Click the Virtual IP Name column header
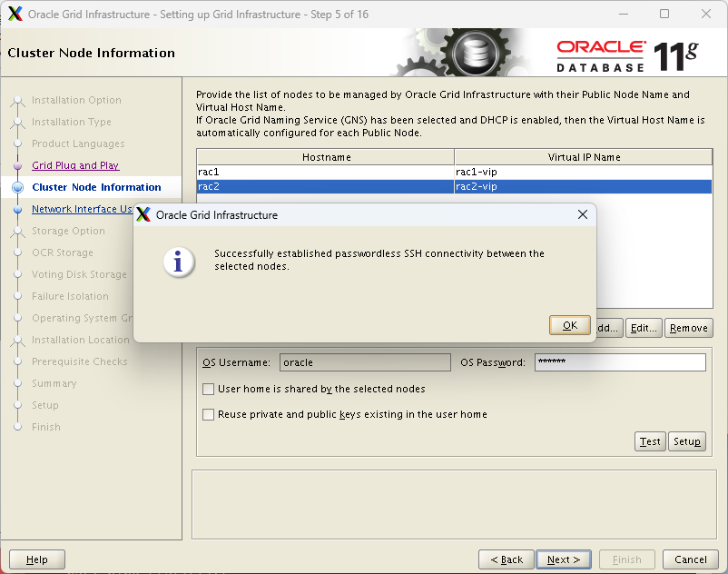 [x=584, y=157]
